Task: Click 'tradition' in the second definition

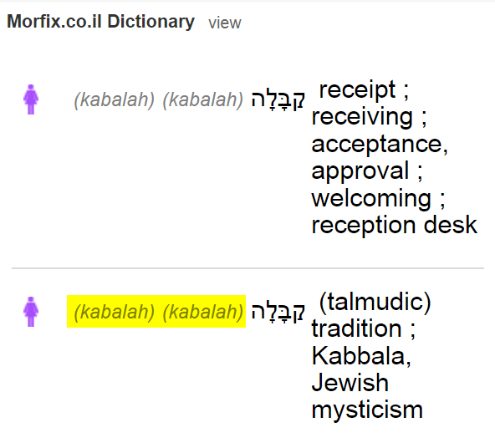Action: (356, 328)
